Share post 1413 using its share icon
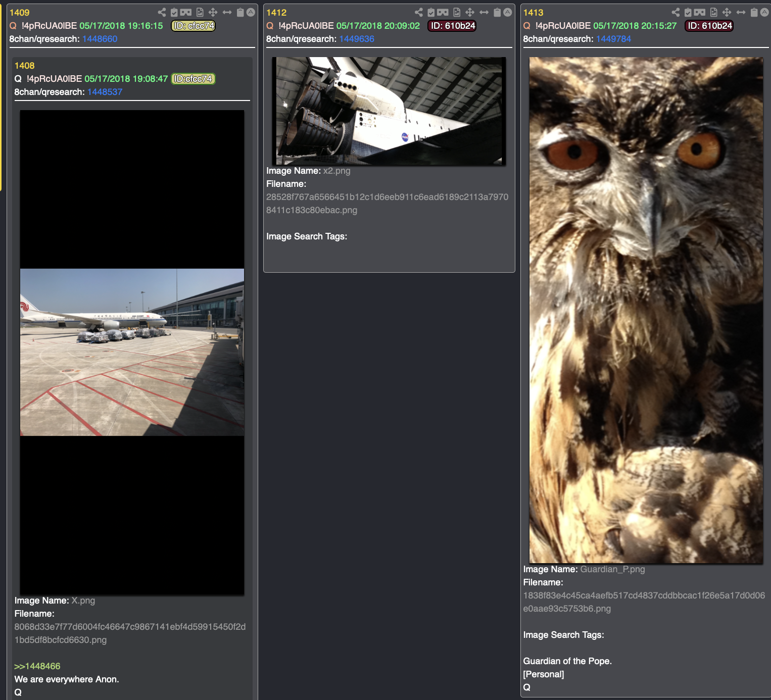This screenshot has height=700, width=771. click(x=676, y=12)
